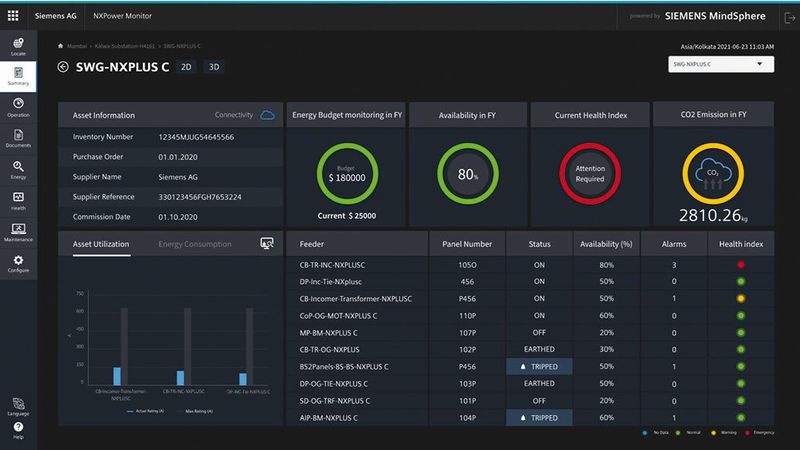Click the green Budget $180000 ring
Image resolution: width=800 pixels, height=450 pixels.
[x=347, y=173]
